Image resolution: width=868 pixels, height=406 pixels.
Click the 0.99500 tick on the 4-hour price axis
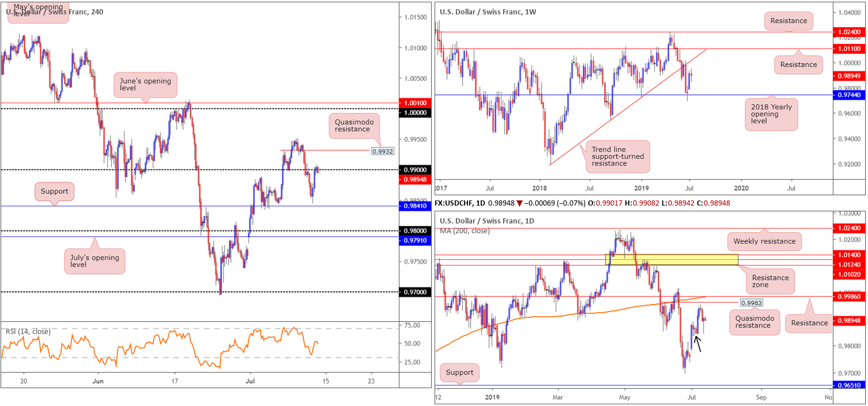coord(415,139)
